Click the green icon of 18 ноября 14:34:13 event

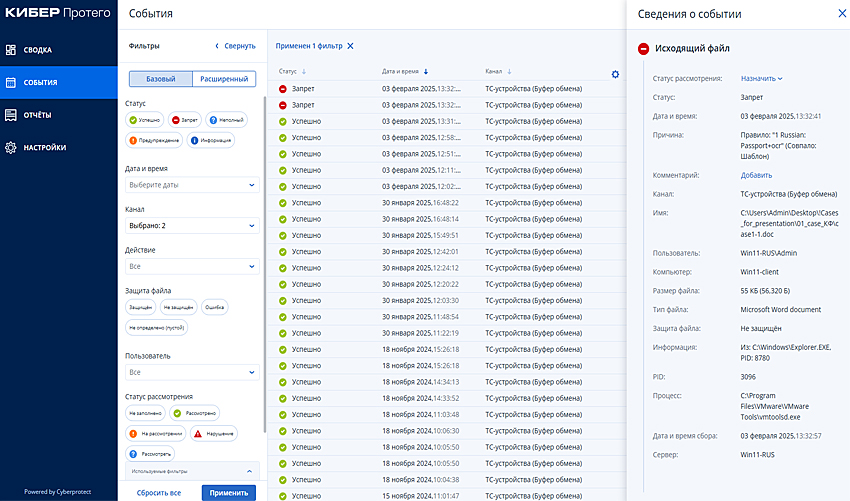tap(283, 382)
